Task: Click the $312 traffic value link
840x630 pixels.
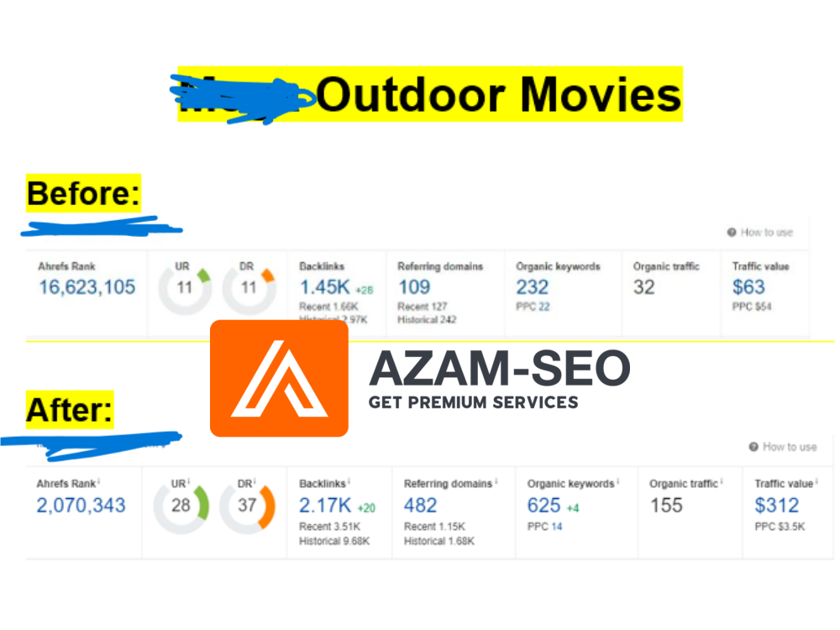Action: 776,506
